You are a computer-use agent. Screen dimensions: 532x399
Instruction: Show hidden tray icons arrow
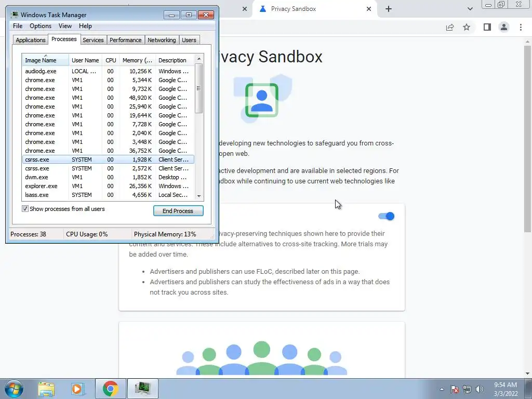442,389
